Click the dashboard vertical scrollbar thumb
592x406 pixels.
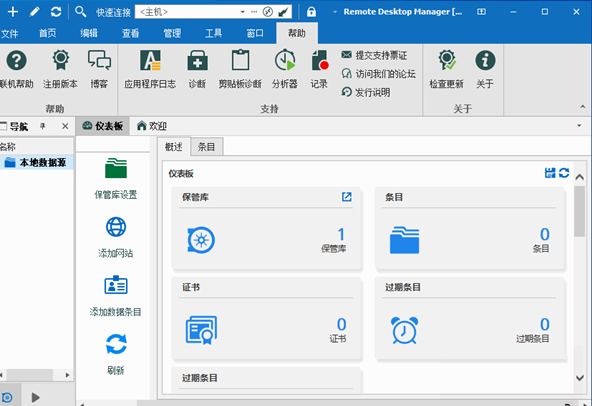click(580, 211)
